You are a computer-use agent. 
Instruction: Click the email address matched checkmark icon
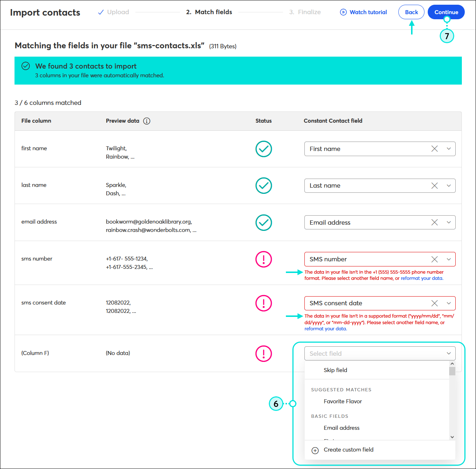264,223
